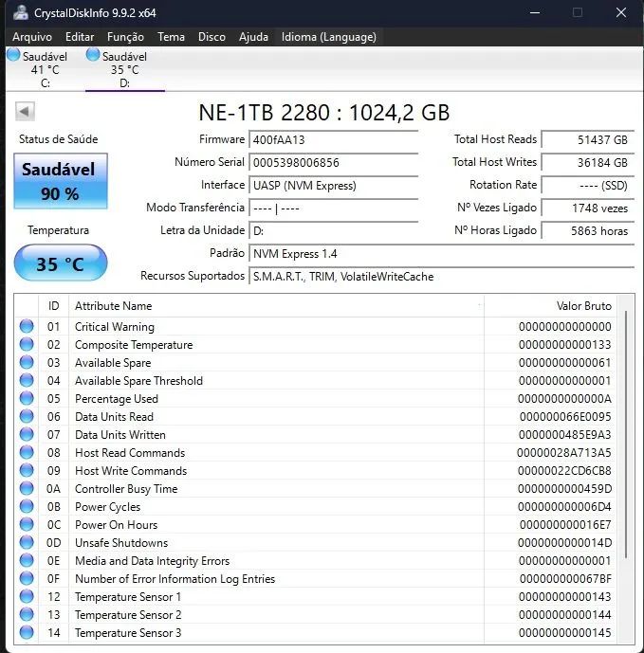The image size is (644, 653).
Task: Open the Editar menu
Action: coord(80,37)
